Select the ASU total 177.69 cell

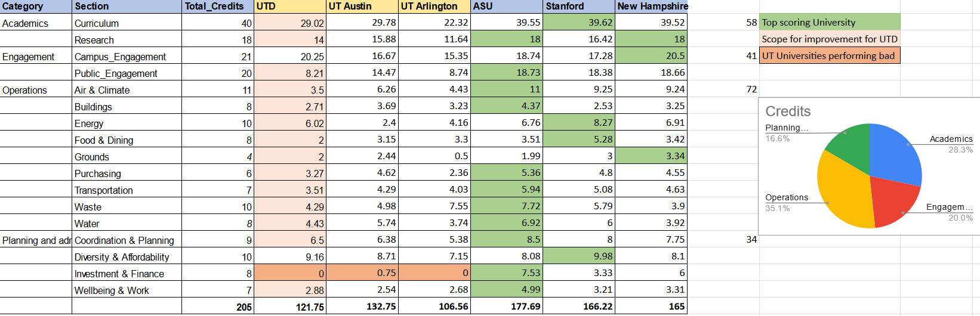(506, 306)
